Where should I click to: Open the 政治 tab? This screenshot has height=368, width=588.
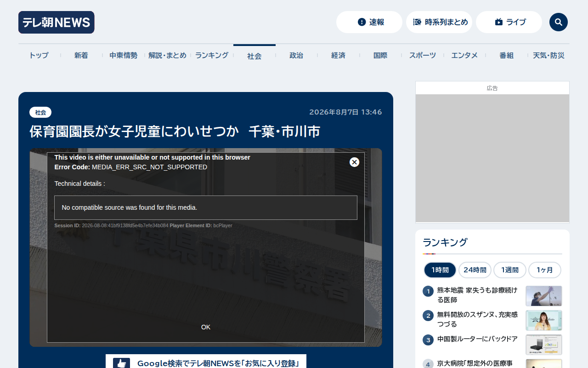pos(296,55)
